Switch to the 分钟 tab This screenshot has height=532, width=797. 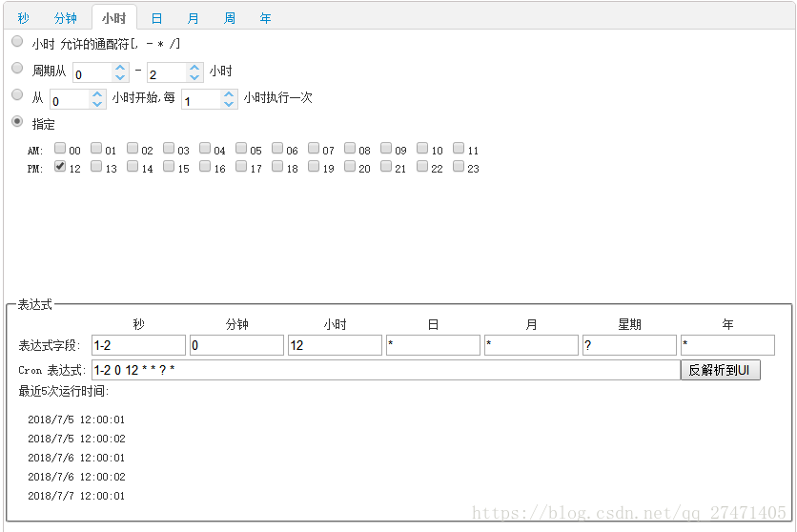tap(65, 18)
